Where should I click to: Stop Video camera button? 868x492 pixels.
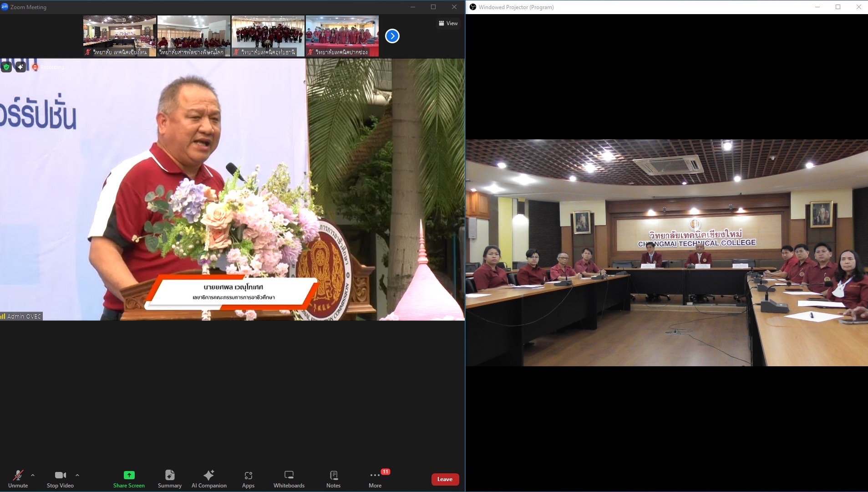coord(60,479)
